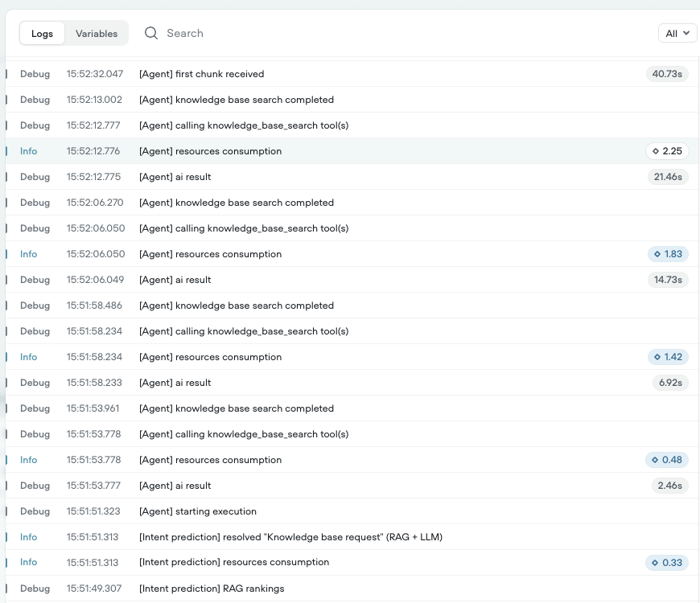Screen dimensions: 700x603
Task: Click the search magnifier icon
Action: (x=151, y=33)
